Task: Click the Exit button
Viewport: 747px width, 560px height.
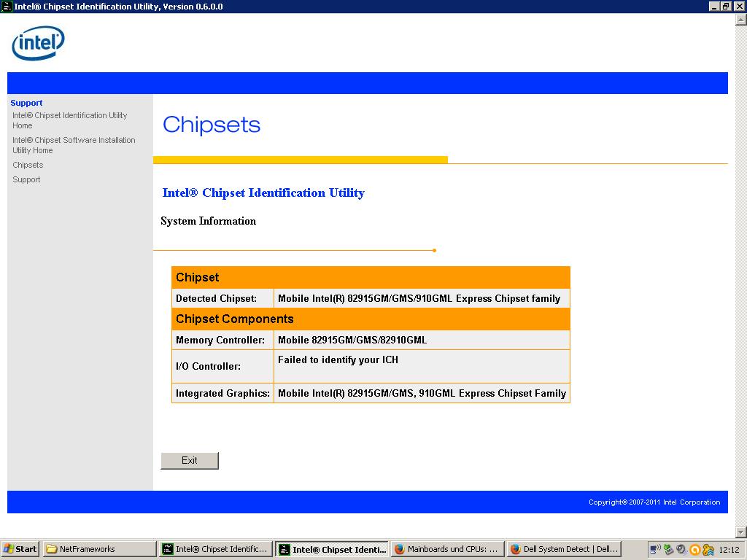Action: [x=190, y=461]
